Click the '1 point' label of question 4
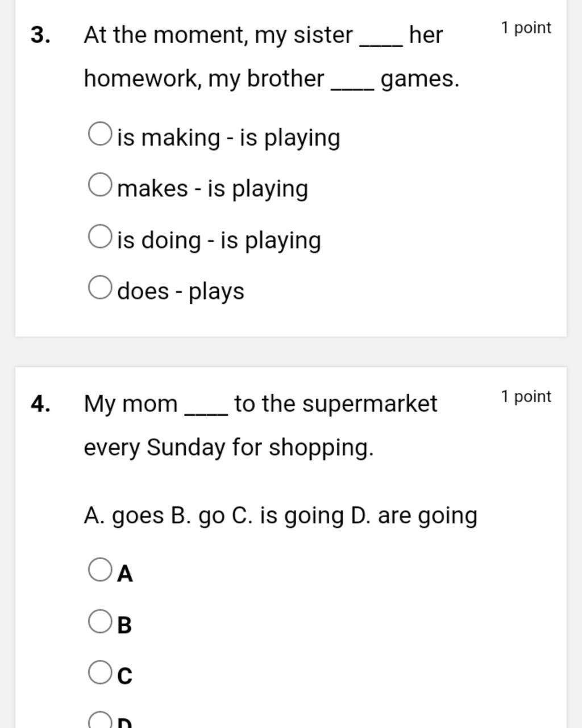The image size is (582, 728). click(526, 396)
